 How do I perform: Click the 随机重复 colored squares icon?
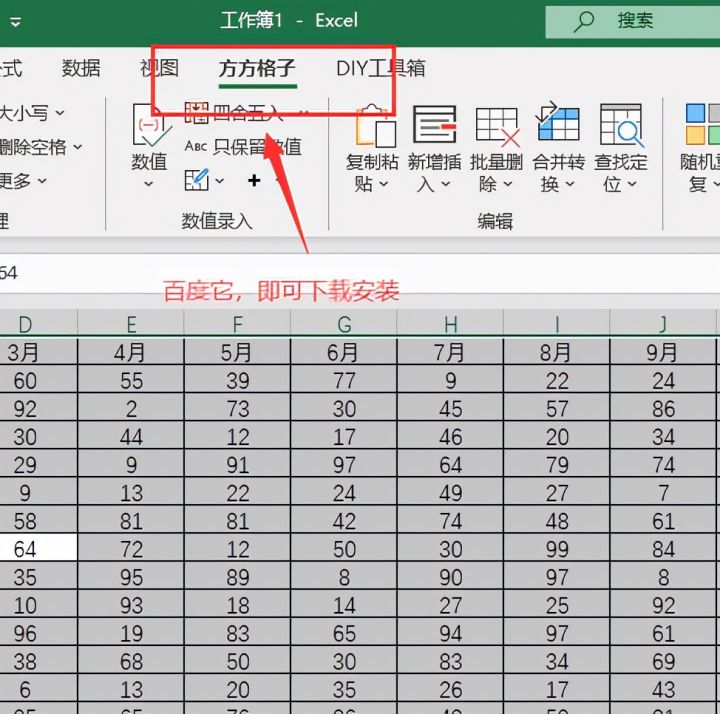pyautogui.click(x=703, y=124)
